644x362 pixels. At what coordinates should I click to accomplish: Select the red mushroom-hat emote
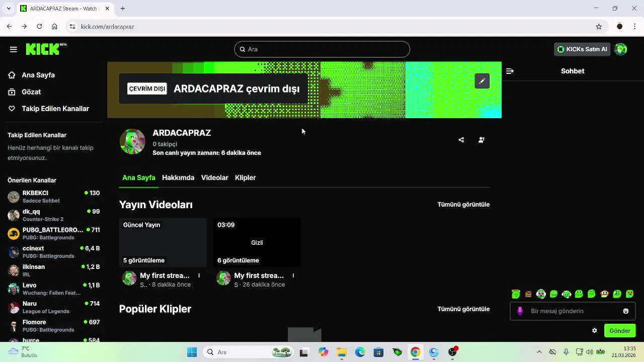point(604,294)
